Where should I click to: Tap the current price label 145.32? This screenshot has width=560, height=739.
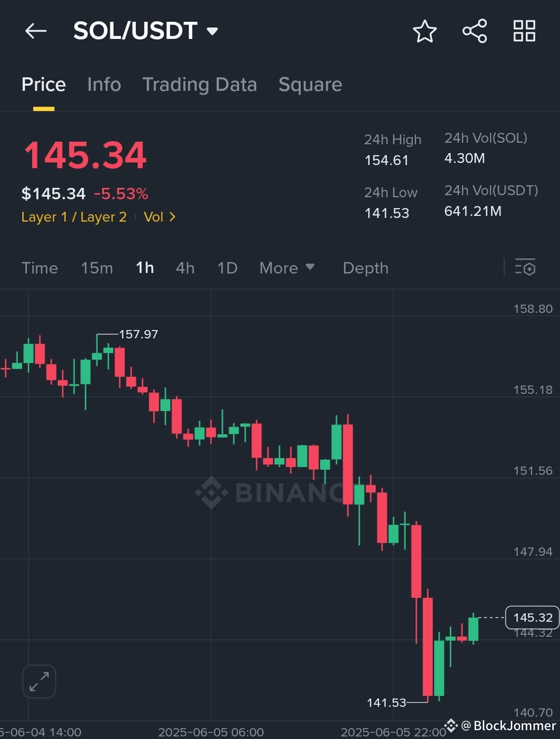532,617
